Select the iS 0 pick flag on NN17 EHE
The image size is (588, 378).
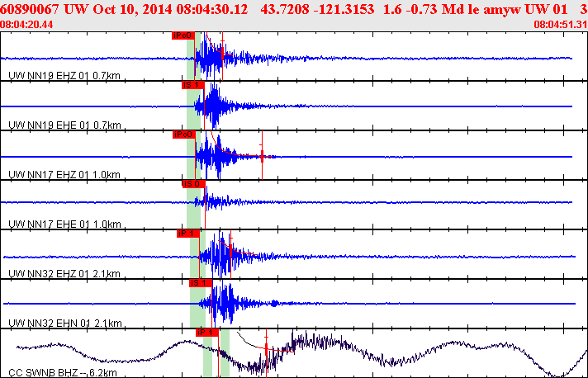click(192, 183)
